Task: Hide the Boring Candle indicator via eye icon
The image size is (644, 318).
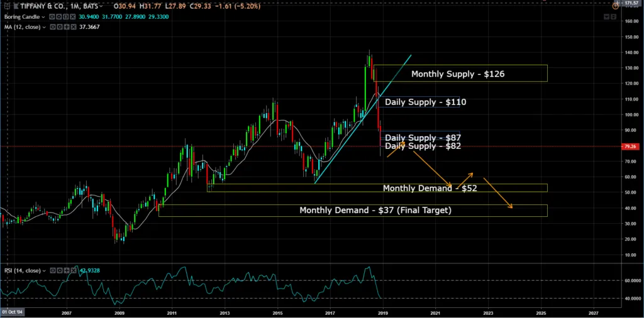Action: 52,17
